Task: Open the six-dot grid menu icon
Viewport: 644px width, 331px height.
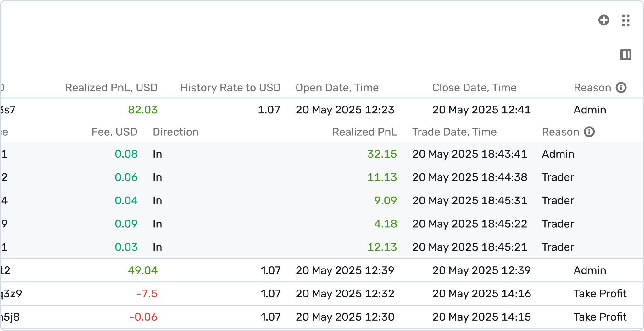Action: coord(625,20)
